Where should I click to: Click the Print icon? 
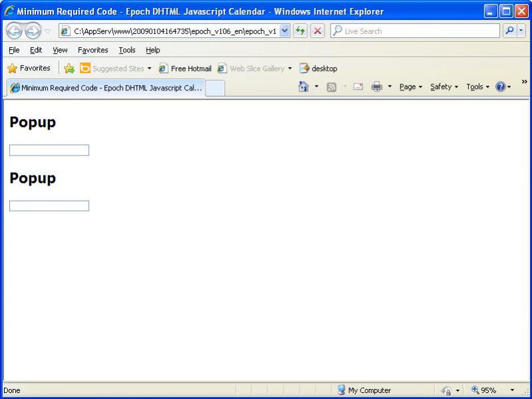click(x=376, y=87)
